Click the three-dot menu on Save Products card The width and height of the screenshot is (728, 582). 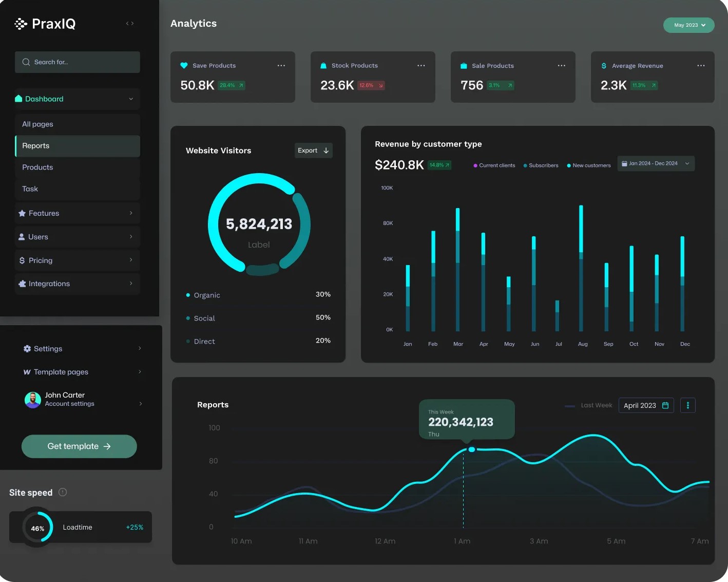[281, 65]
